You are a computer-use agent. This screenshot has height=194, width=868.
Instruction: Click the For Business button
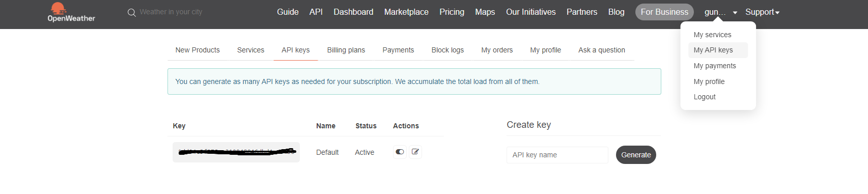(x=664, y=12)
